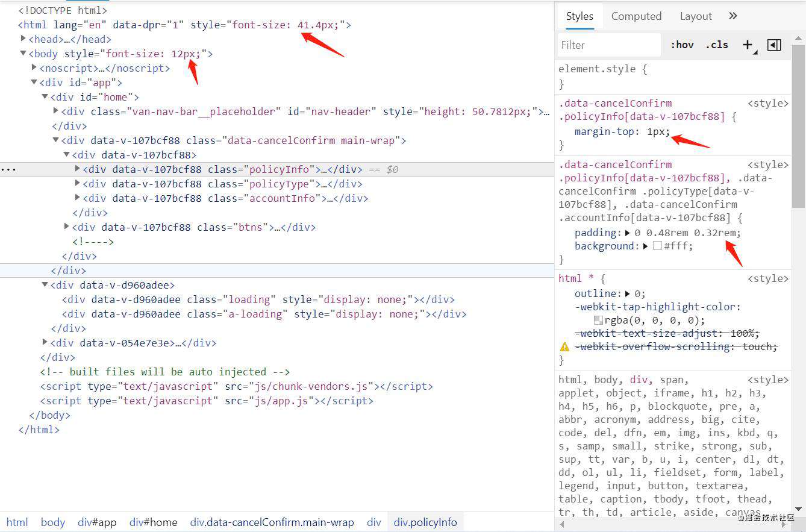Collapse the div id="home" node
This screenshot has width=806, height=532.
pyautogui.click(x=45, y=96)
